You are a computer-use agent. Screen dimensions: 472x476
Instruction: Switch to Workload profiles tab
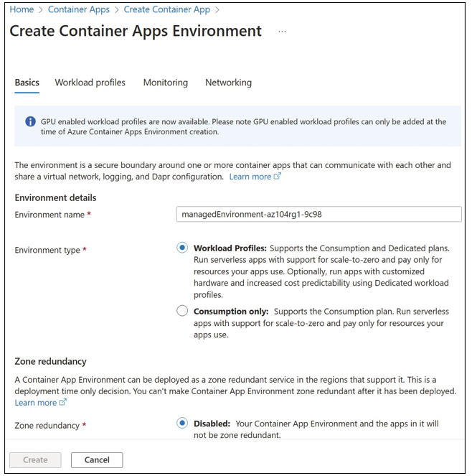(90, 83)
